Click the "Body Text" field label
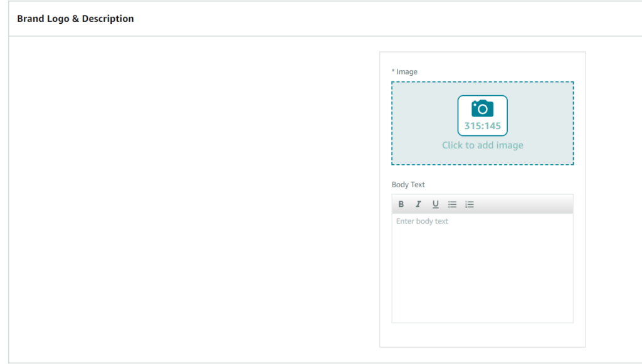The height and width of the screenshot is (364, 642). point(408,185)
